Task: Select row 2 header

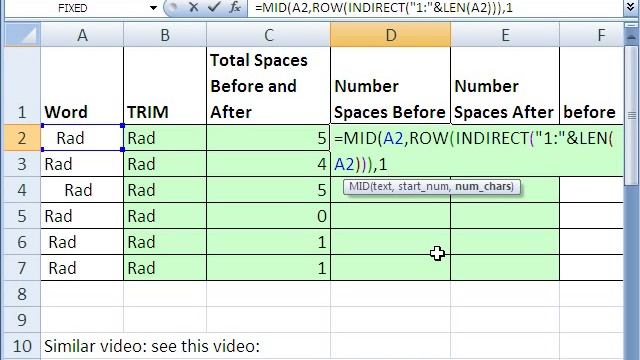Action: pos(22,138)
